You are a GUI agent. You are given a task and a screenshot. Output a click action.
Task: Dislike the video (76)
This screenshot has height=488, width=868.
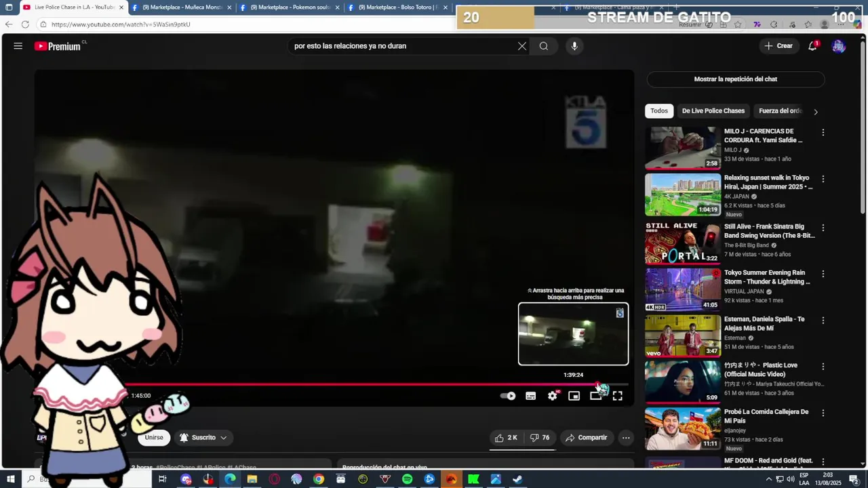tap(540, 438)
